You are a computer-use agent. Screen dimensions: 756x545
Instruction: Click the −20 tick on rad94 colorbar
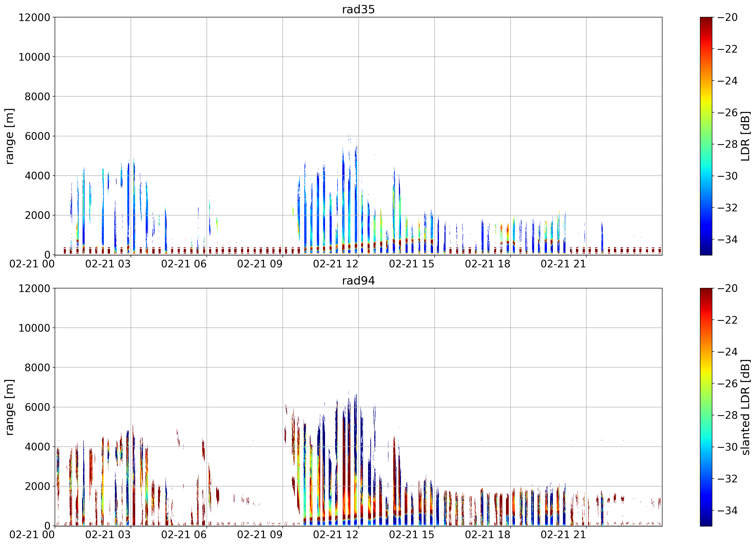click(x=727, y=288)
